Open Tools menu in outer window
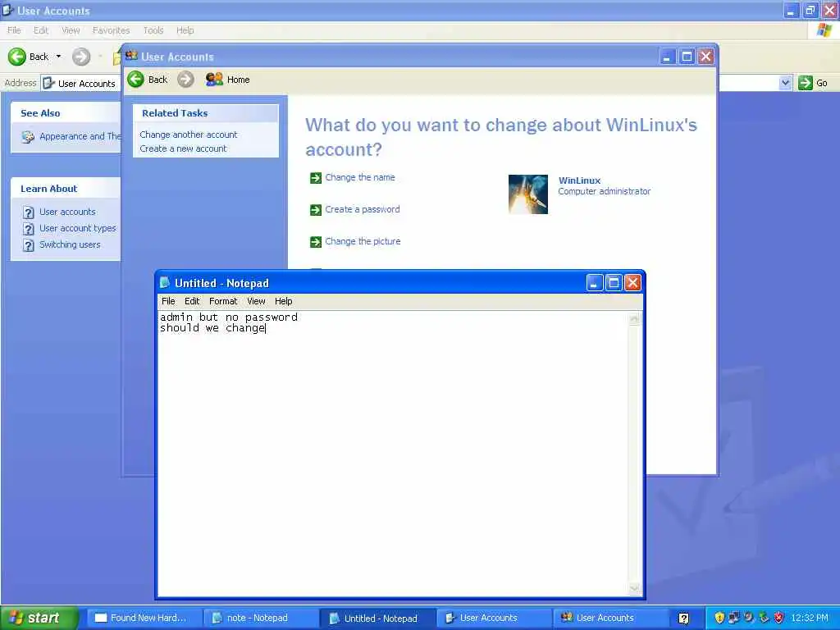Viewport: 840px width, 630px height. [153, 30]
